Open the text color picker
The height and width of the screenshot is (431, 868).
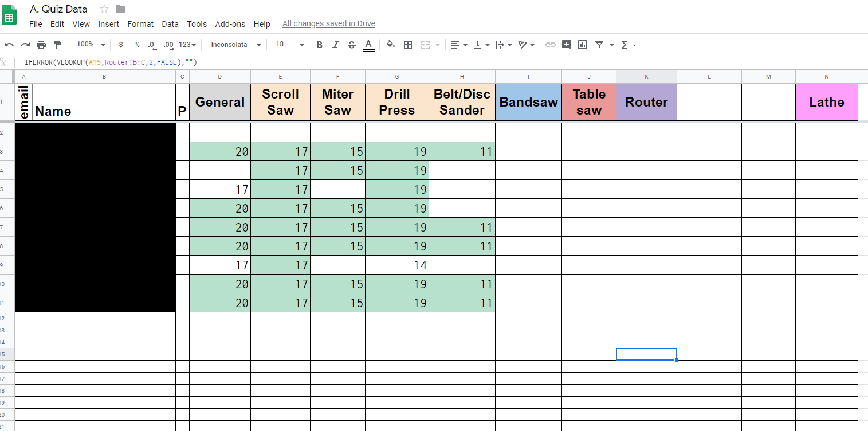368,45
